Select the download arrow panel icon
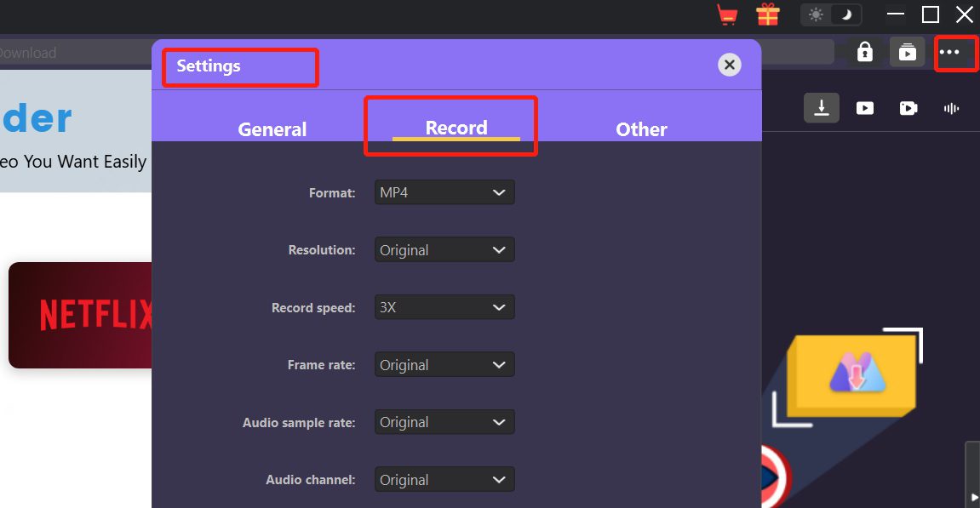 [822, 108]
